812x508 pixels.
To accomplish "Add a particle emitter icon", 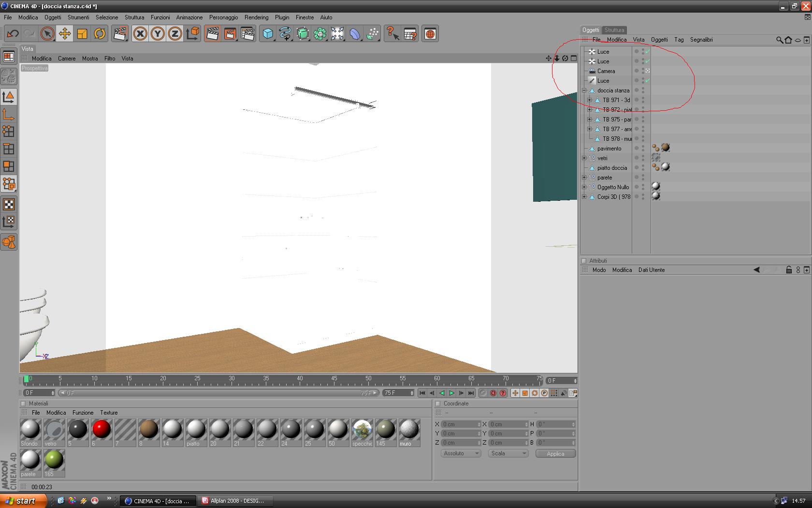I will click(x=372, y=34).
